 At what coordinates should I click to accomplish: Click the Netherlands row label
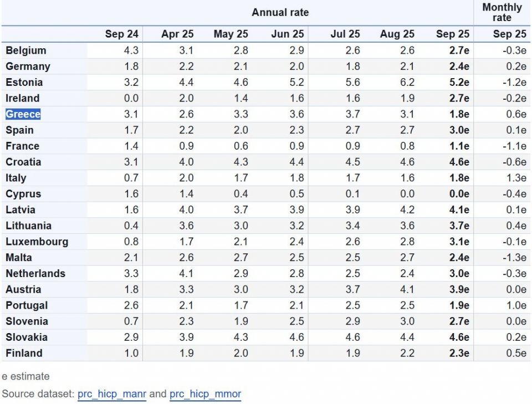coord(35,273)
